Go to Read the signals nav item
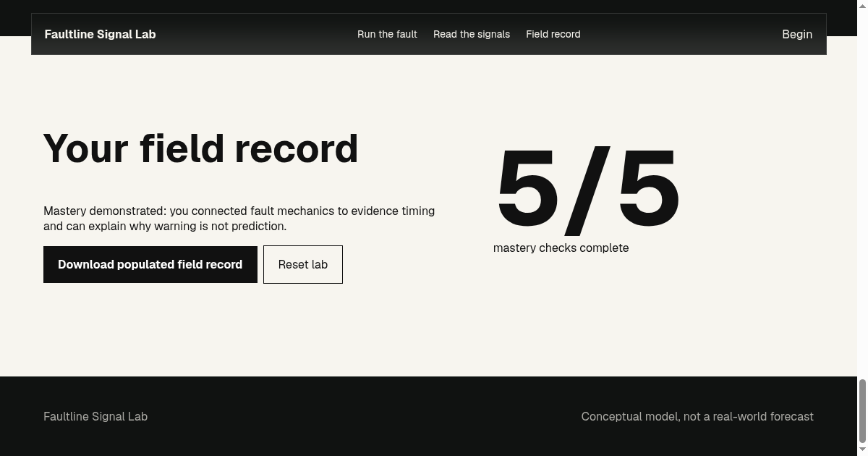This screenshot has height=456, width=868. click(472, 34)
